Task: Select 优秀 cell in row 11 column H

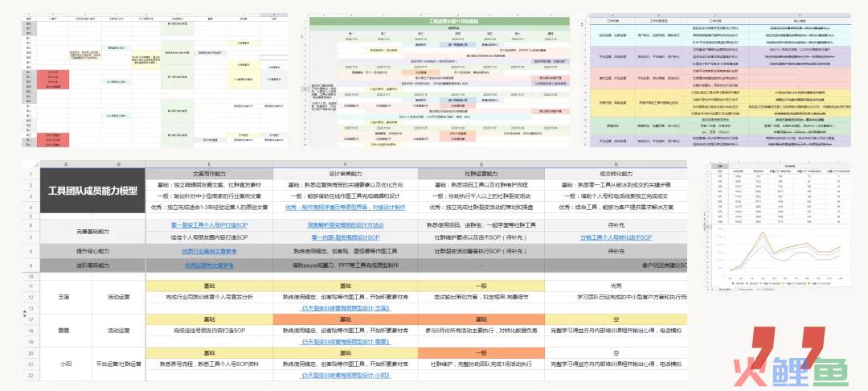Action: click(616, 286)
